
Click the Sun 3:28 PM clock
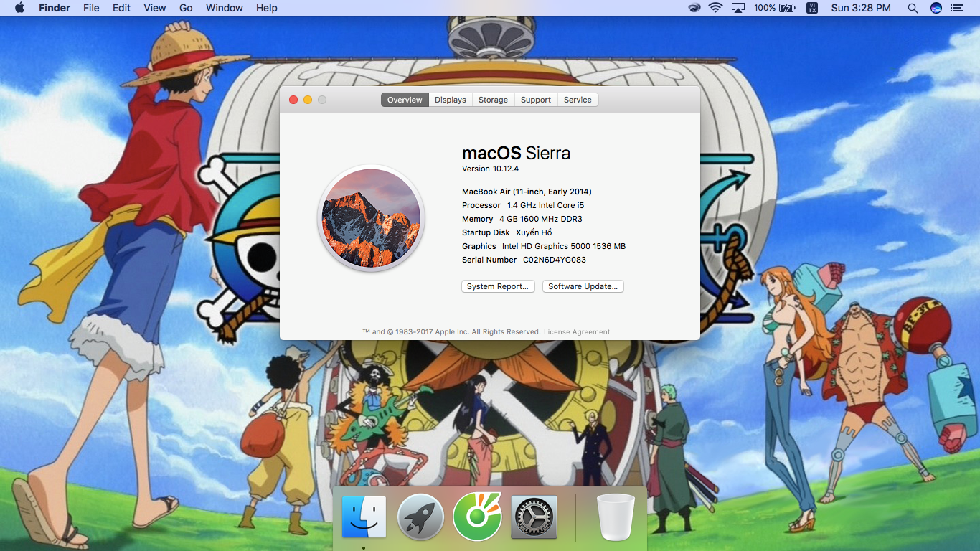(861, 8)
